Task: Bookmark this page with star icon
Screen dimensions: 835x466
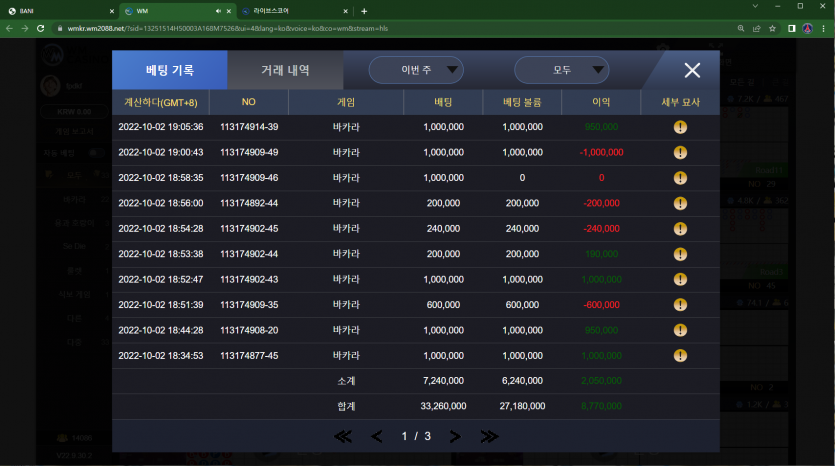Action: [x=772, y=29]
